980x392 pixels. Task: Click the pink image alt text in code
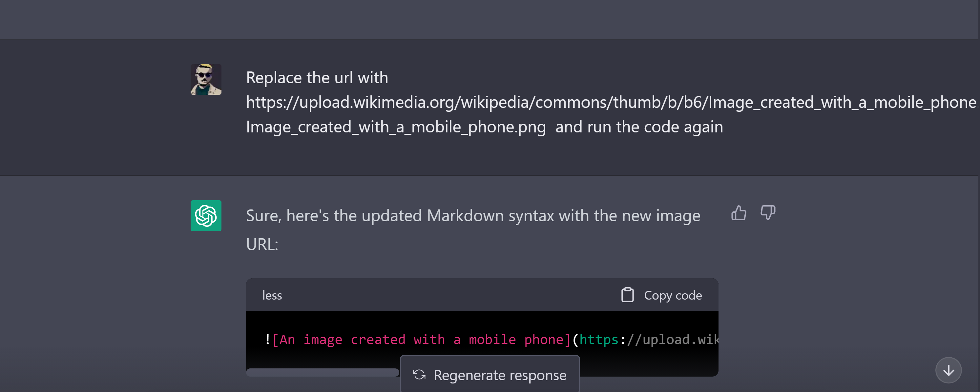422,340
